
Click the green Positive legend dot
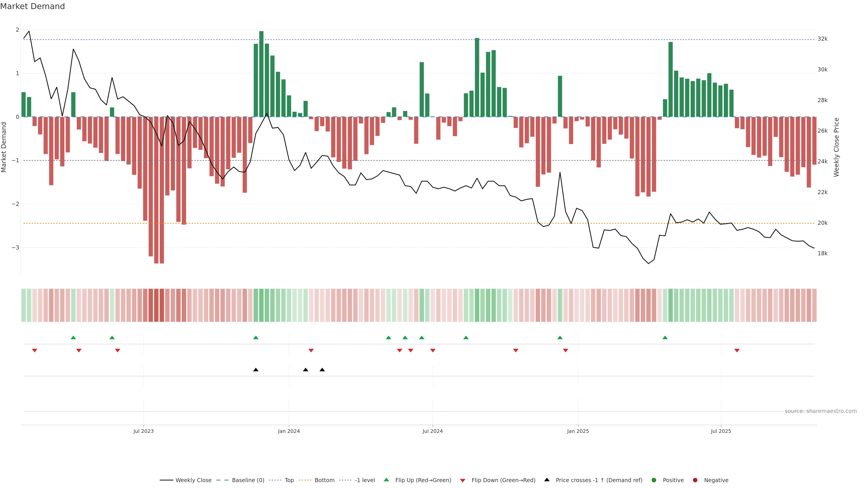654,480
